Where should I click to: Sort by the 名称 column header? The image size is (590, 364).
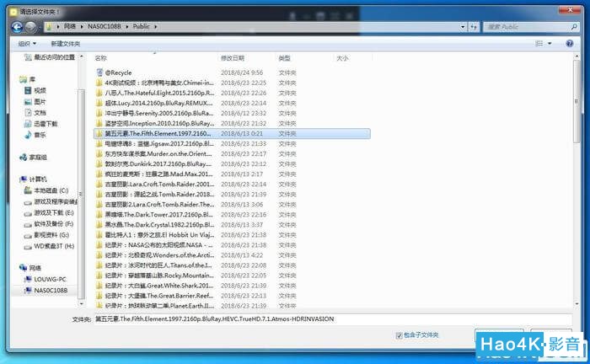(100, 58)
